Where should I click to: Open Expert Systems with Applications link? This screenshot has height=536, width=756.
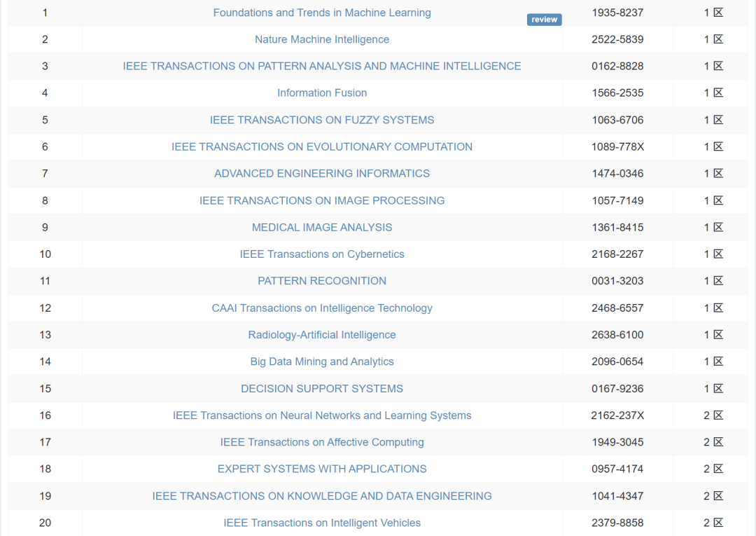[x=322, y=469]
